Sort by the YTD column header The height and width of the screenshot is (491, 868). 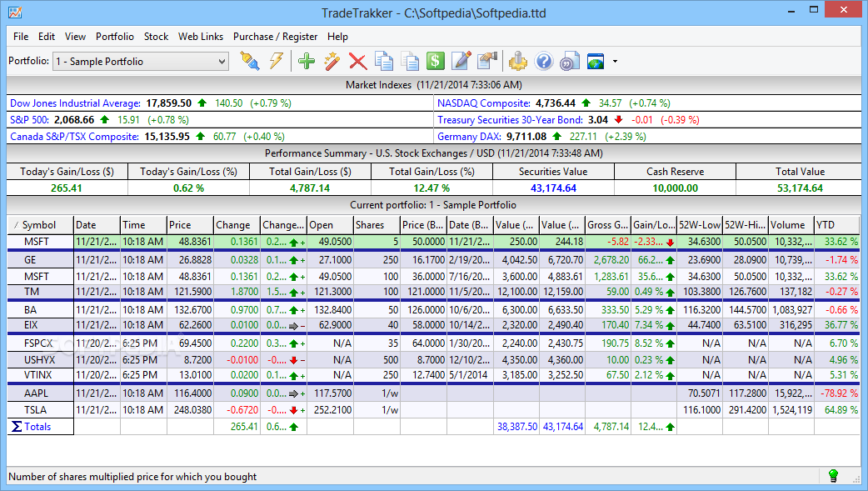point(836,225)
